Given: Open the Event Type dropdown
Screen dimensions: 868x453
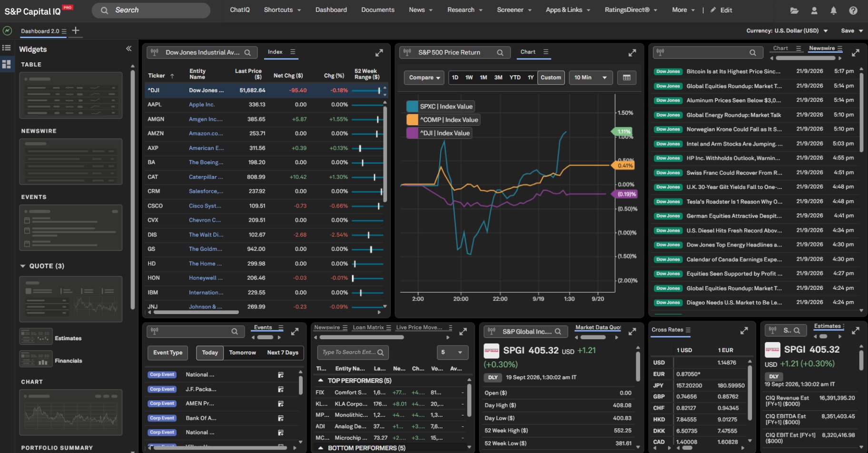Looking at the screenshot, I should click(168, 353).
